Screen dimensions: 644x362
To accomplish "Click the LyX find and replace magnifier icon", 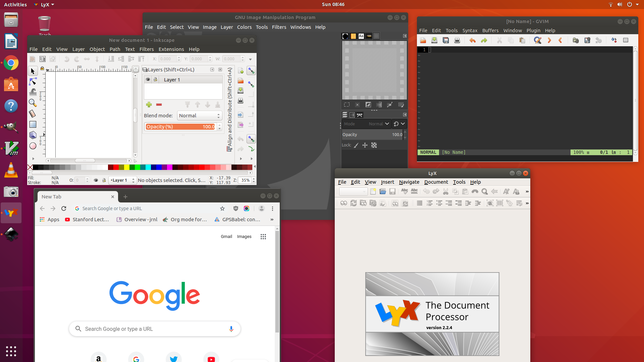I will pyautogui.click(x=485, y=191).
